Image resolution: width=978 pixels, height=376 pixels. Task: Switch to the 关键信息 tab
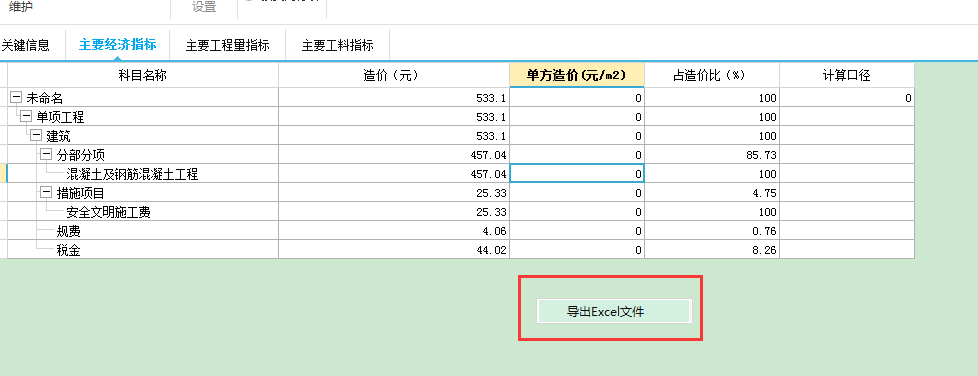[26, 46]
